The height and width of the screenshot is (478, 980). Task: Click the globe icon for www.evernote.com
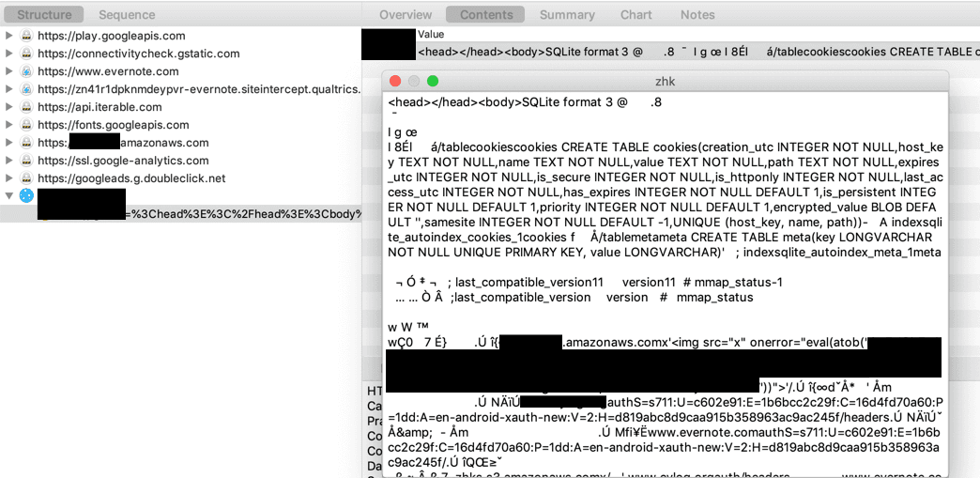click(x=26, y=71)
